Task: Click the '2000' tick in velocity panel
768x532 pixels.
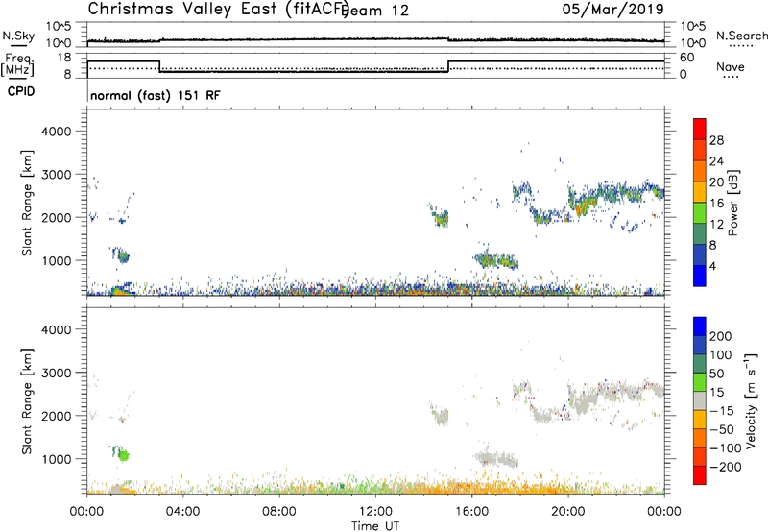Action: tap(56, 416)
